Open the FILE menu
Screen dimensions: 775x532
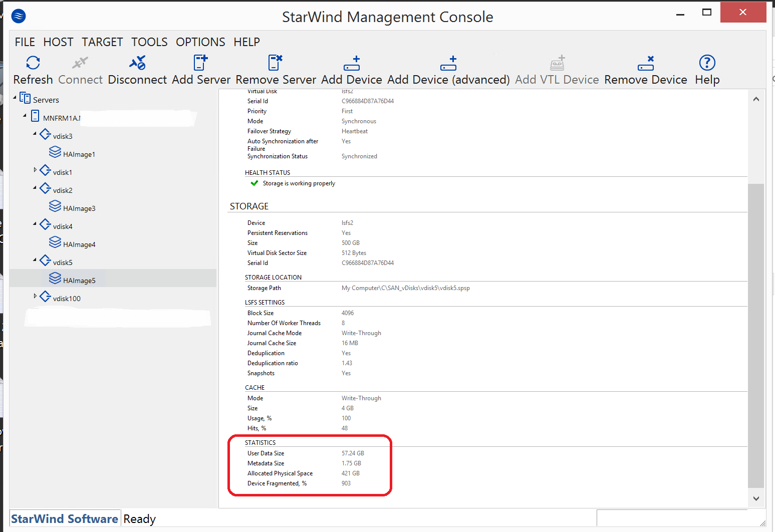click(25, 42)
